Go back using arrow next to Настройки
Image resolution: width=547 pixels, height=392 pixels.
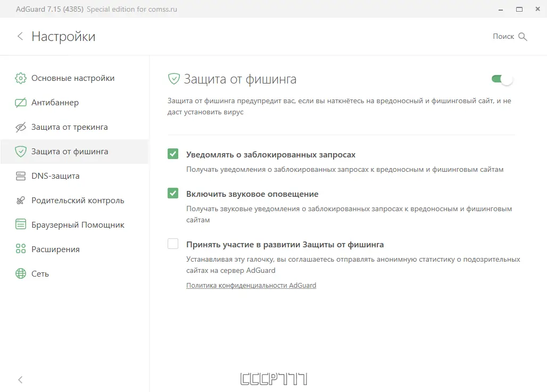tap(20, 36)
